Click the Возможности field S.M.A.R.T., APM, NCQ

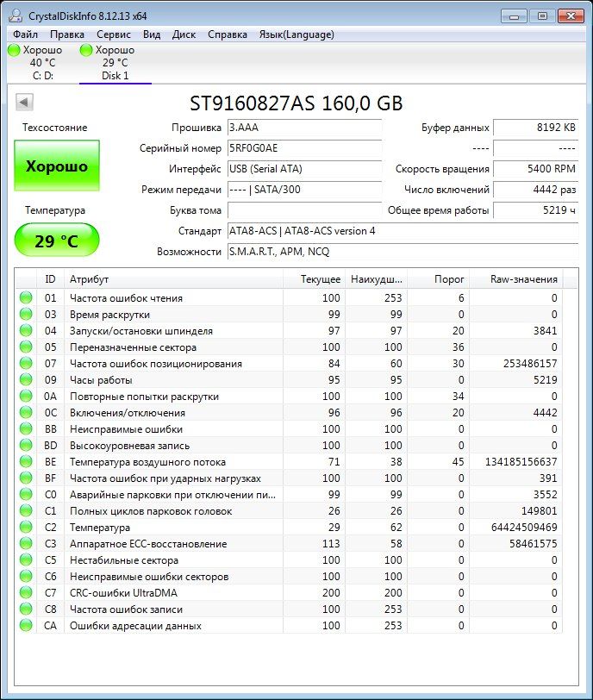tap(403, 252)
